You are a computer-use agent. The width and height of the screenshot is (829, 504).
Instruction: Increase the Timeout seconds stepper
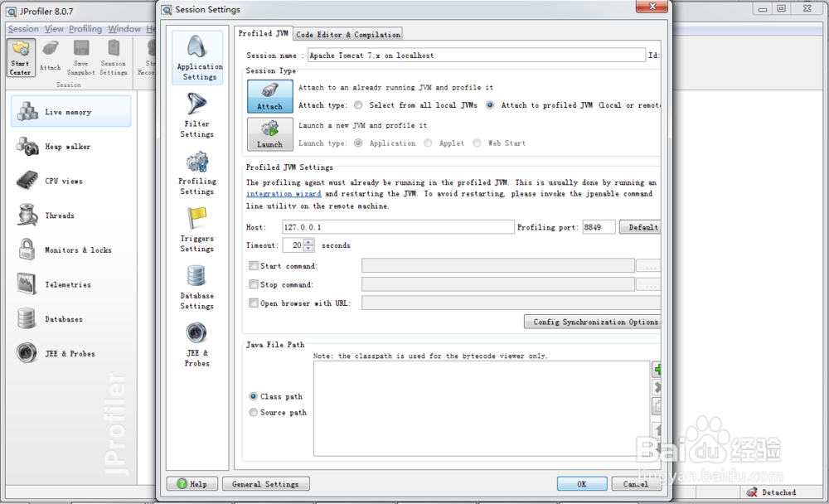click(x=308, y=242)
